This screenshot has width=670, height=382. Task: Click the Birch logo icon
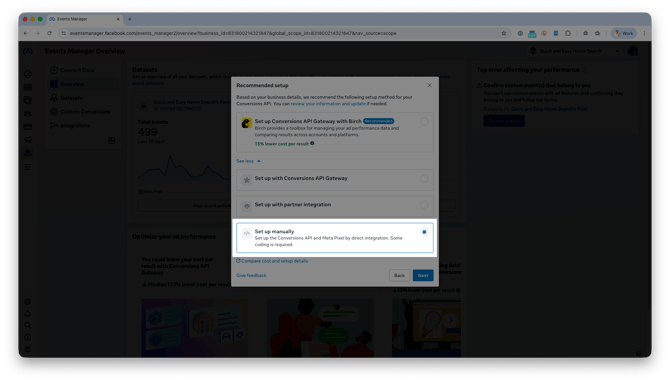tap(247, 123)
